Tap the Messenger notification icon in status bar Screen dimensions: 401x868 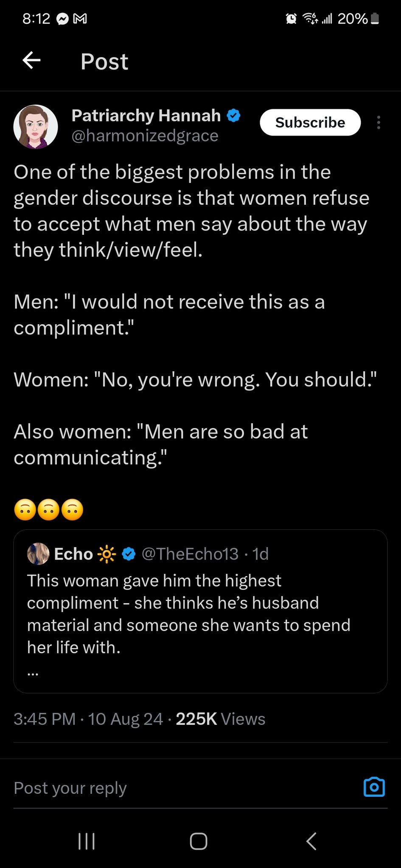[62, 19]
